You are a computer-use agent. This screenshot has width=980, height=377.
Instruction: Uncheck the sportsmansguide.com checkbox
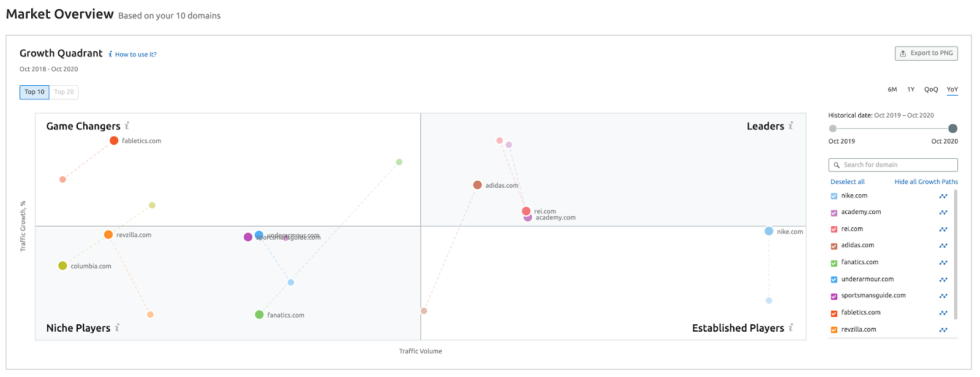tap(834, 296)
